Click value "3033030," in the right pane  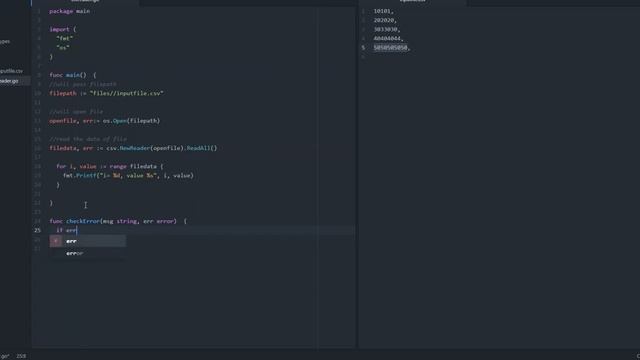pyautogui.click(x=387, y=29)
